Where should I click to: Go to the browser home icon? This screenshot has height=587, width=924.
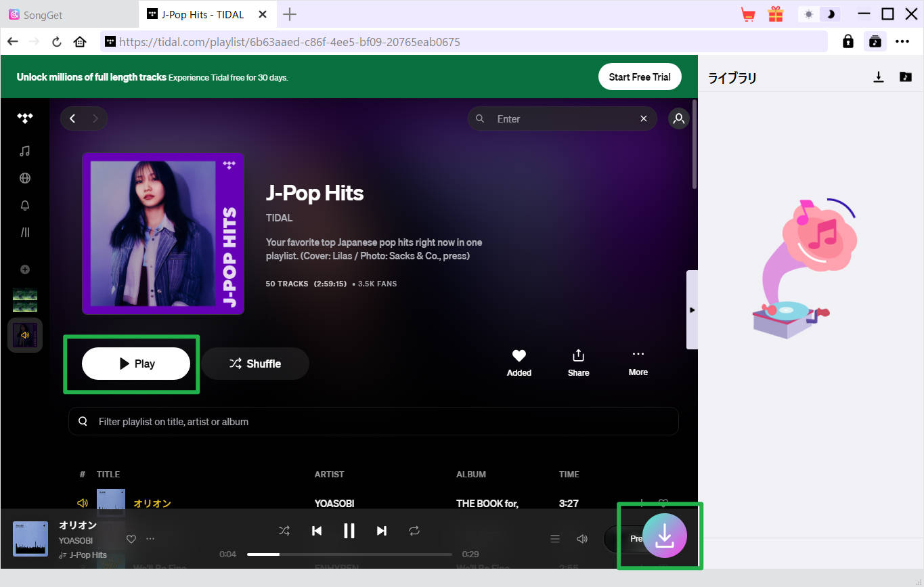(80, 42)
